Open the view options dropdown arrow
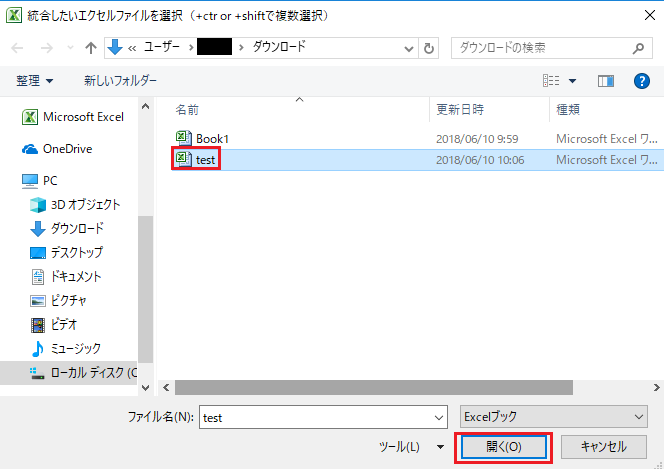664x469 pixels. click(x=572, y=81)
